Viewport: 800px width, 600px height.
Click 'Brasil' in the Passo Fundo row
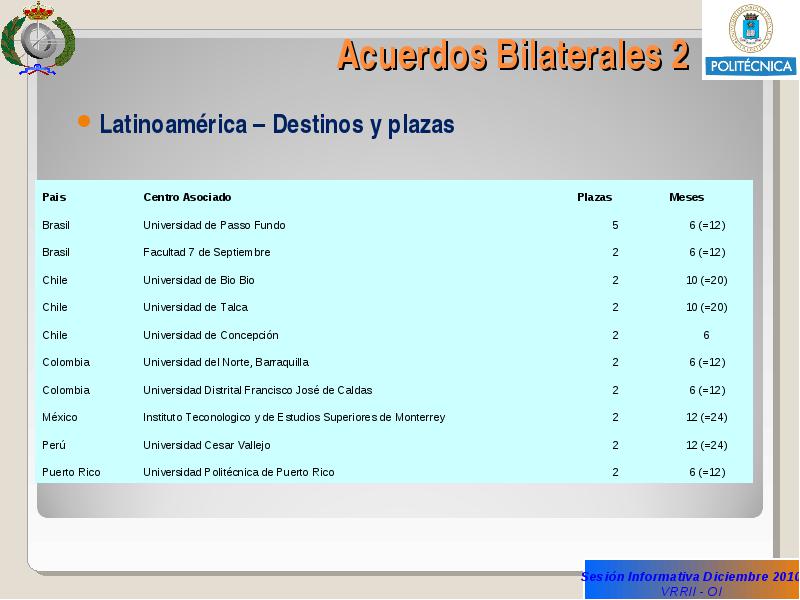(56, 225)
